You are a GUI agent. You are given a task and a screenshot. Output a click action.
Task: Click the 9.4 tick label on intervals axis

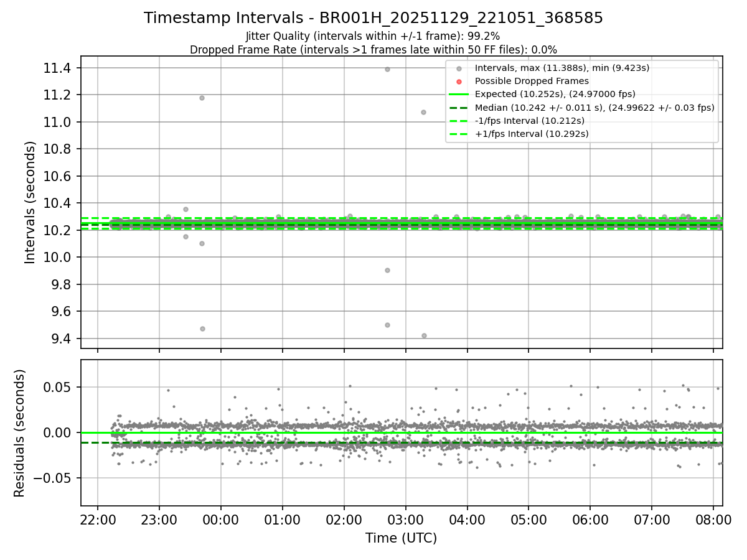pyautogui.click(x=61, y=338)
